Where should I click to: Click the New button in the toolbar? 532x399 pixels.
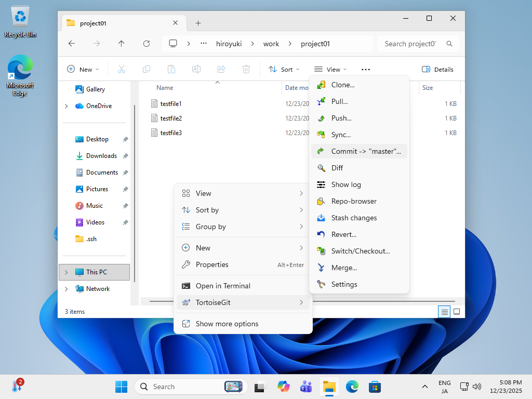click(82, 69)
